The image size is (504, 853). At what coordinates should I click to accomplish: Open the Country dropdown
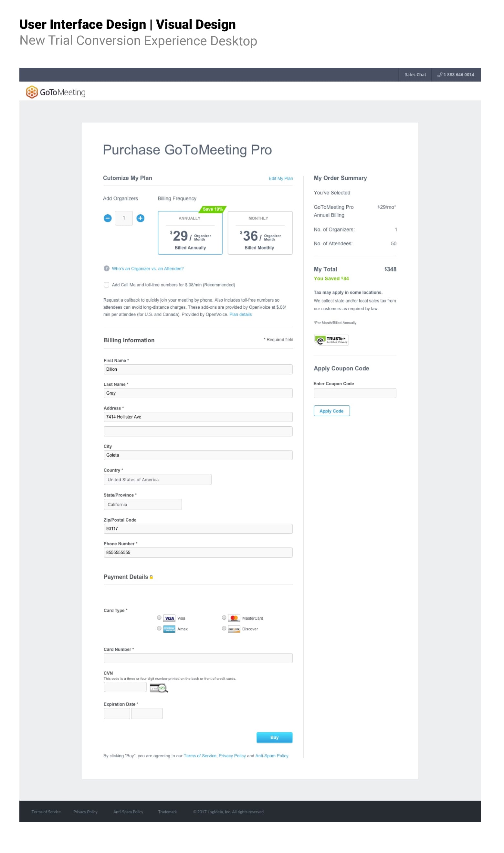pyautogui.click(x=158, y=480)
